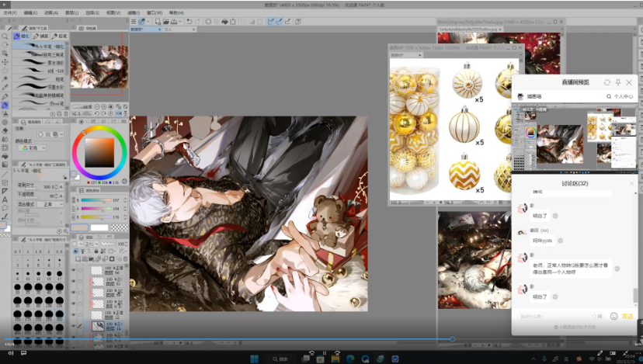Open the 窗口(W) menu
This screenshot has width=643, height=364.
(x=155, y=12)
